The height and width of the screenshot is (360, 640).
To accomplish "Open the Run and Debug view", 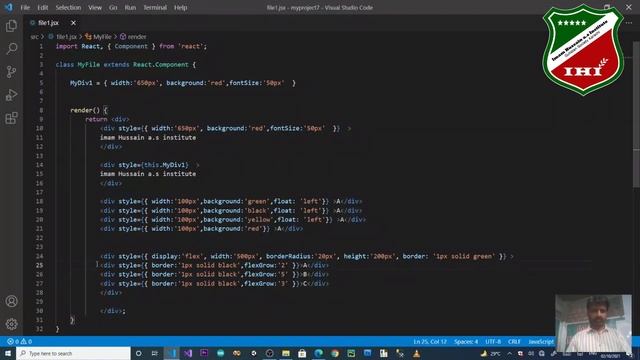I will click(11, 95).
